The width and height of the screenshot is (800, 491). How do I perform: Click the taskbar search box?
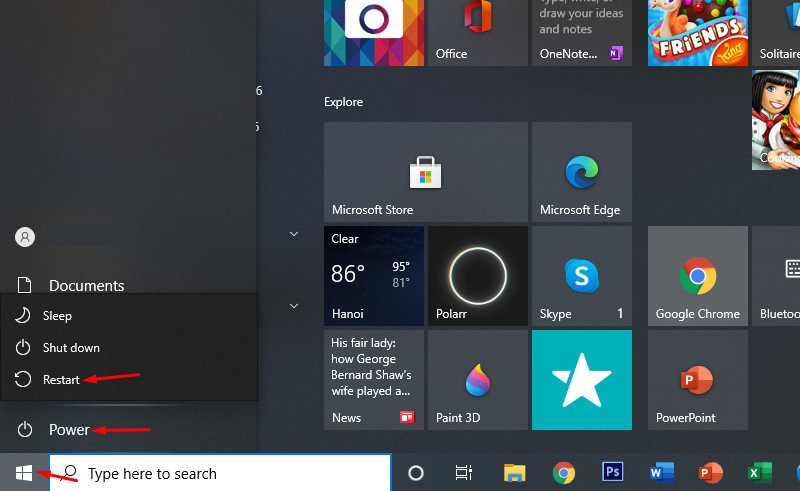tap(220, 473)
